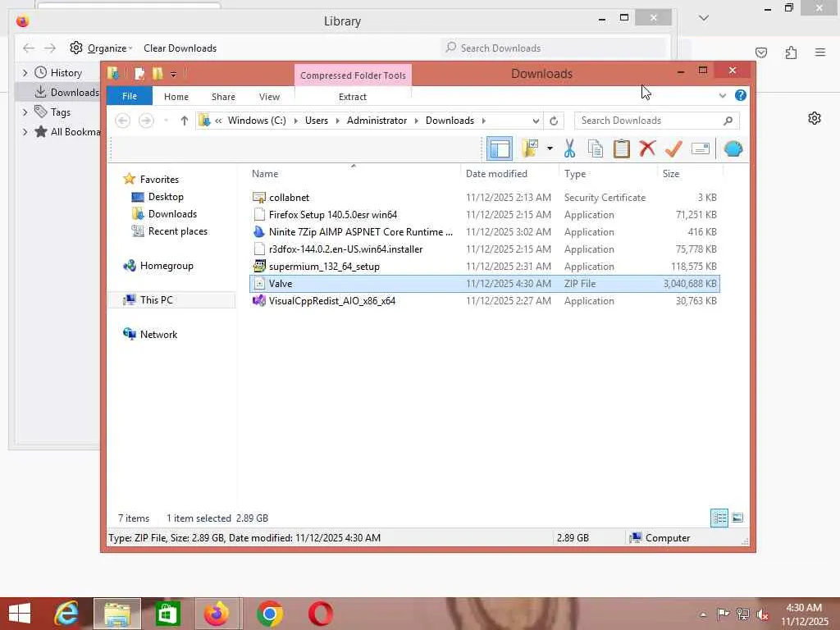Select the collabnet certificate file
The image size is (840, 630).
[484, 197]
